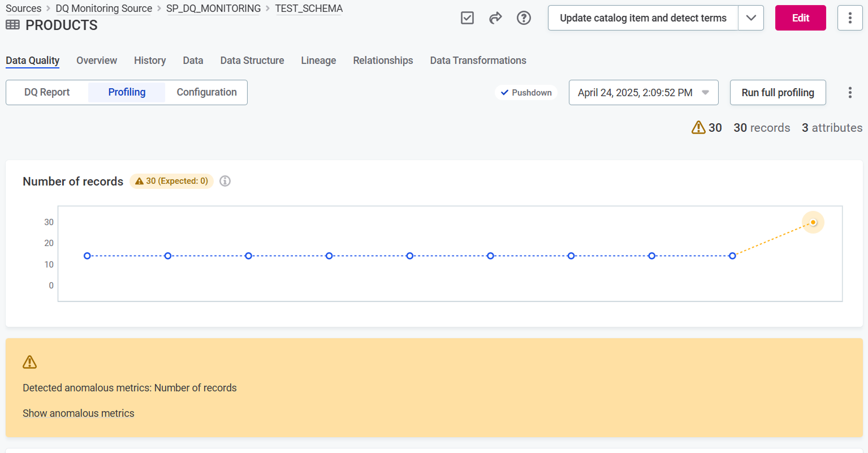
Task: Click the checkbox task icon in header
Action: click(x=467, y=18)
